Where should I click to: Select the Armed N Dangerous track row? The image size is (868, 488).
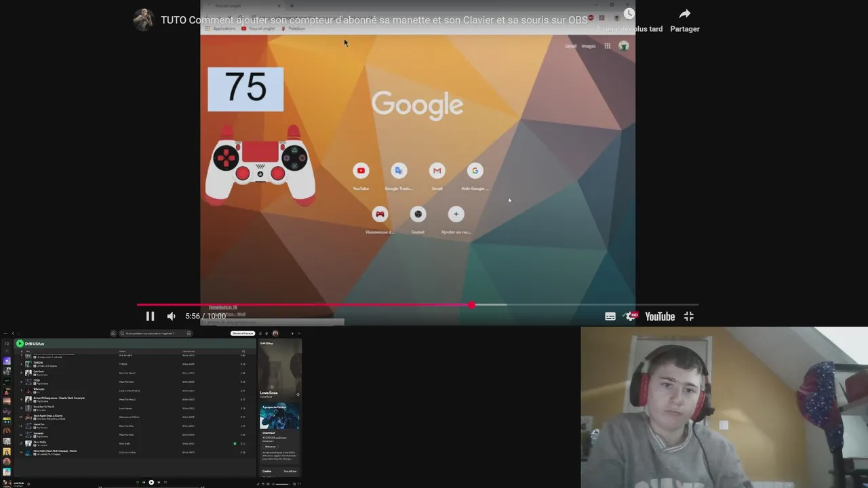click(x=134, y=399)
